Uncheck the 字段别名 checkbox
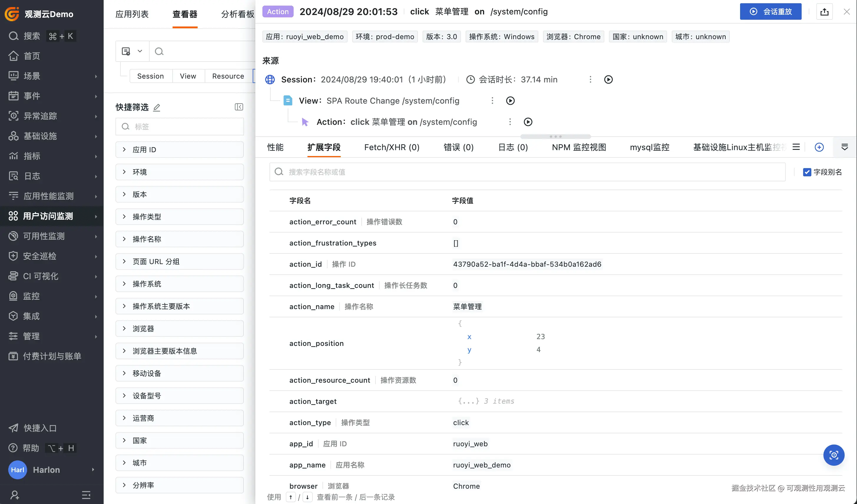 point(807,172)
